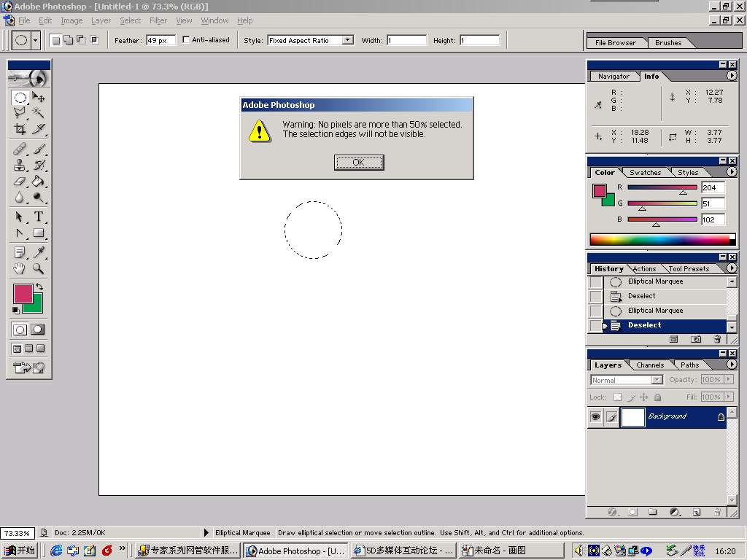
Task: Select the Dodge tool
Action: point(39,197)
